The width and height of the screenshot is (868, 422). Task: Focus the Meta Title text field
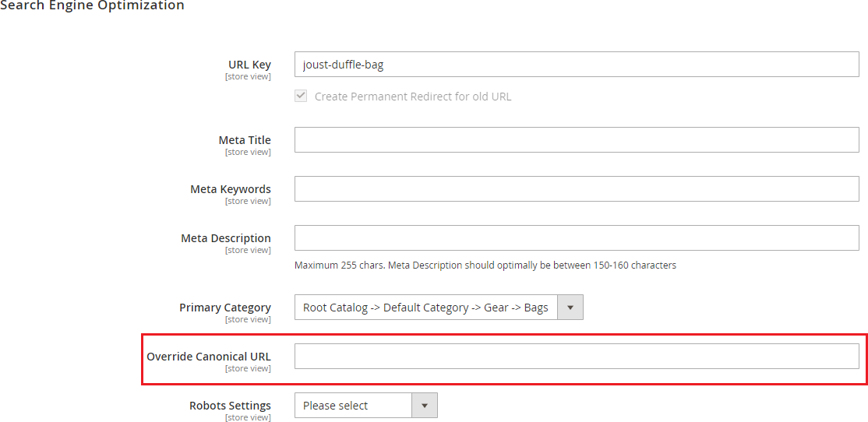click(x=576, y=140)
